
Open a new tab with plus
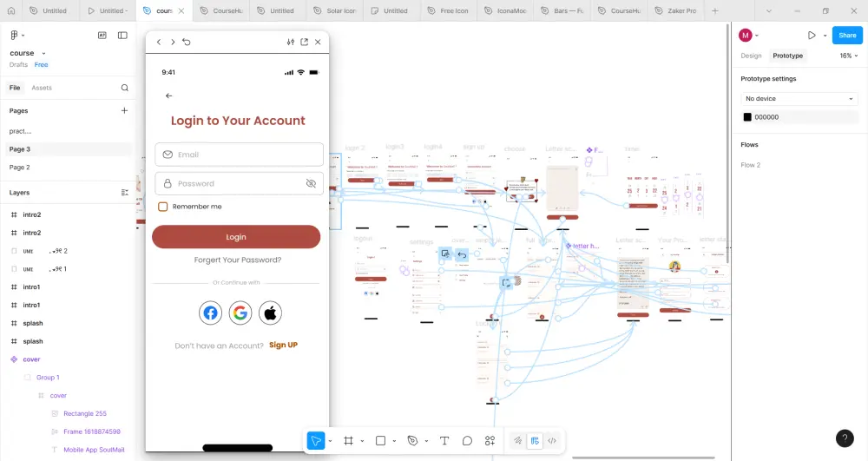pyautogui.click(x=714, y=11)
